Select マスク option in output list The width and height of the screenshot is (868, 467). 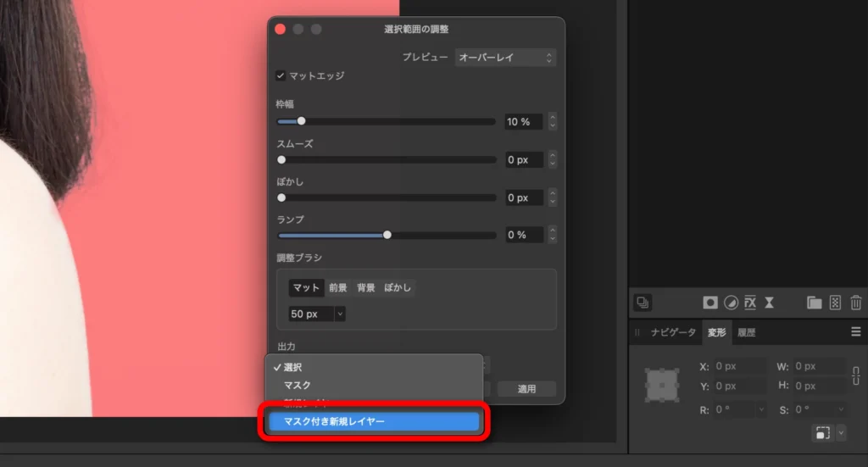[298, 386]
